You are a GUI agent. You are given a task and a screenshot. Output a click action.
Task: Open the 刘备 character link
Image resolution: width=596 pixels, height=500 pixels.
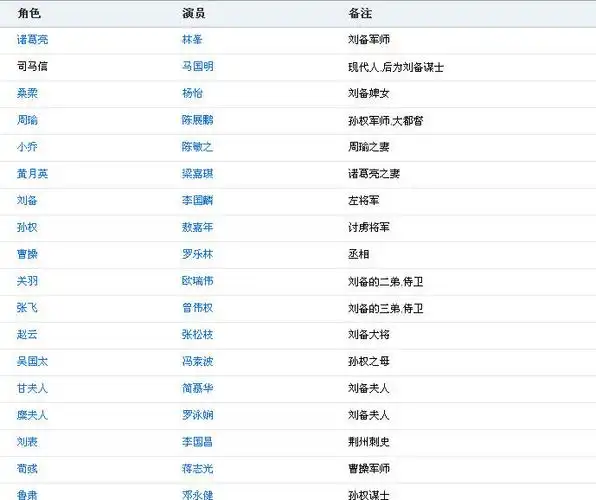(x=27, y=200)
